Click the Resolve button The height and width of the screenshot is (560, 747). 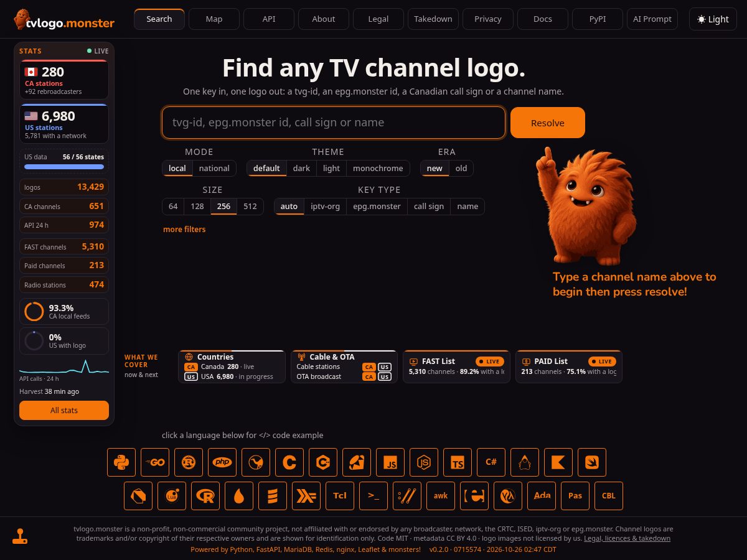(x=548, y=123)
